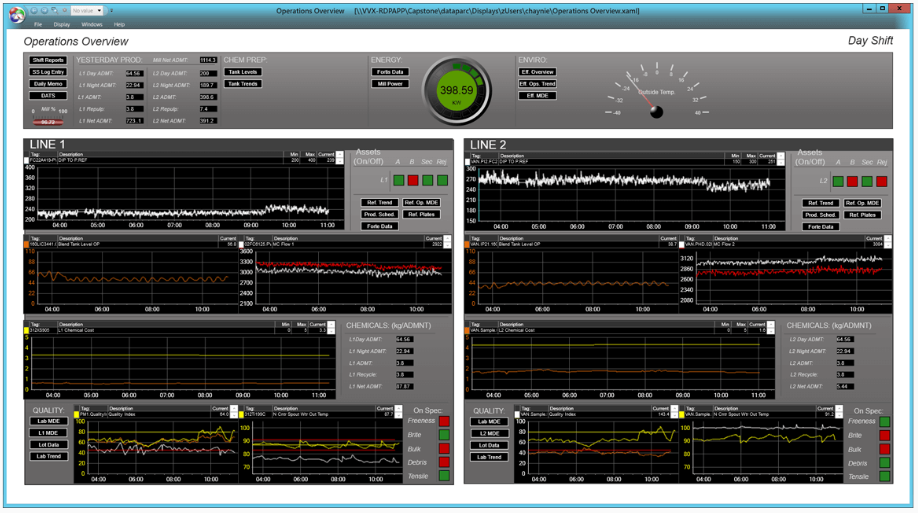The image size is (918, 513).
Task: Open the Display menu
Action: click(x=61, y=25)
